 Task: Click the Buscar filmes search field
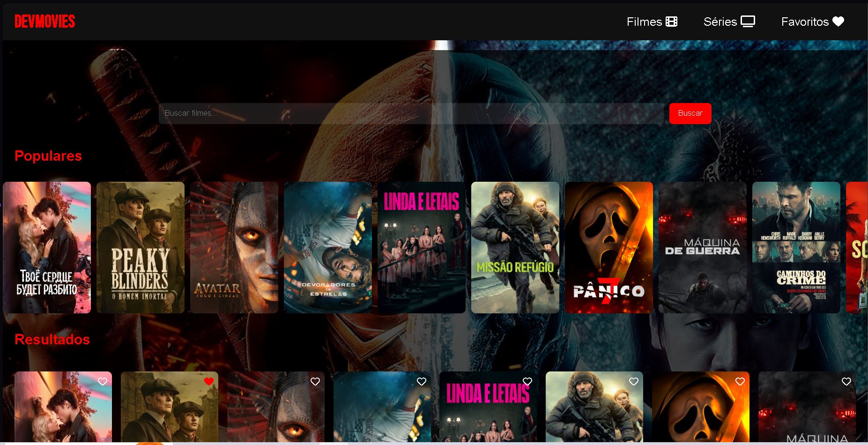coord(411,113)
